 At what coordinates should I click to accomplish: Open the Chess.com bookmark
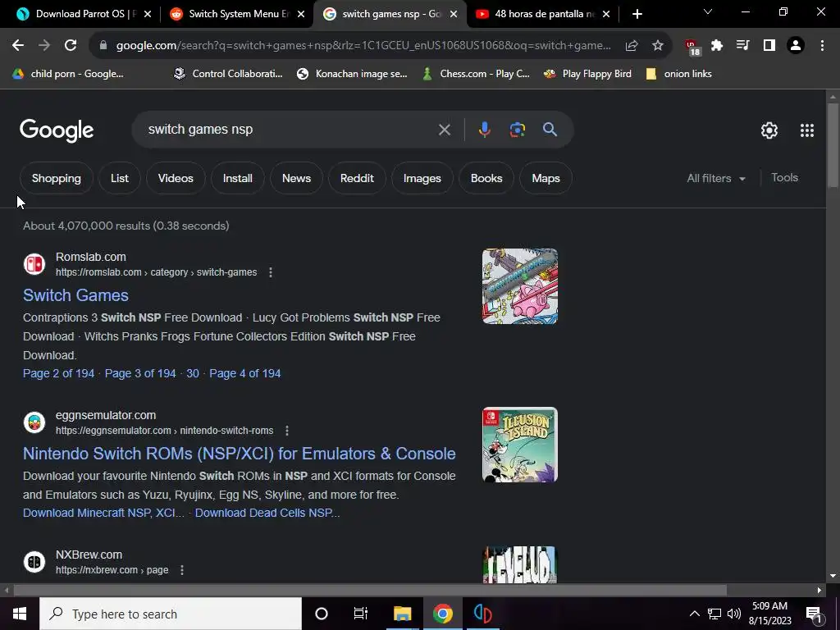(x=475, y=74)
